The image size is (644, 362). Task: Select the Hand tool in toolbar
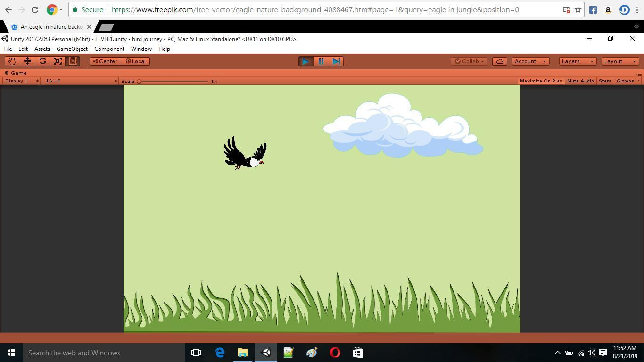pos(12,61)
